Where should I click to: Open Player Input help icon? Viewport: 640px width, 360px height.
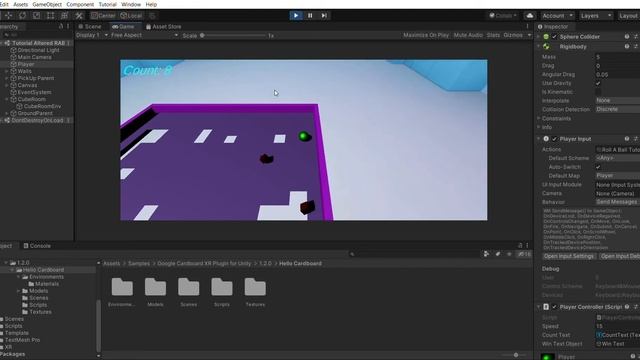pos(627,139)
